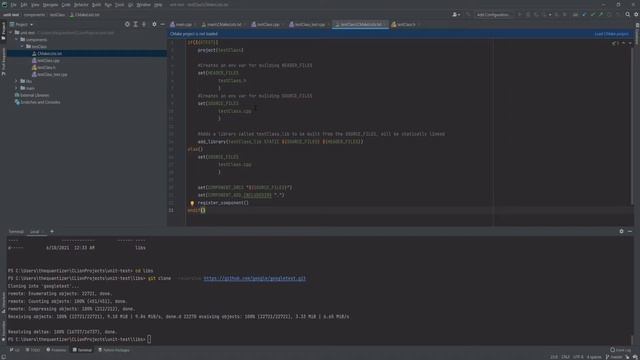This screenshot has width=640, height=360.
Task: Click the lightbulb intention icon in editor
Action: pos(192,203)
